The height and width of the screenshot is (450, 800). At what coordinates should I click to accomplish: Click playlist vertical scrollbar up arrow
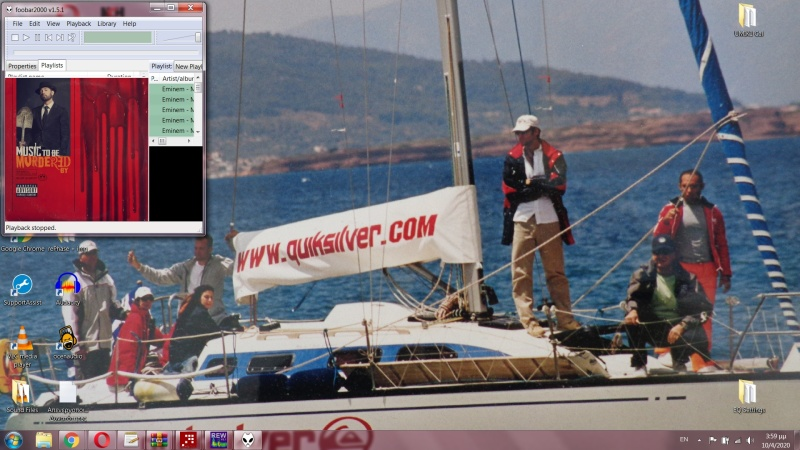198,78
